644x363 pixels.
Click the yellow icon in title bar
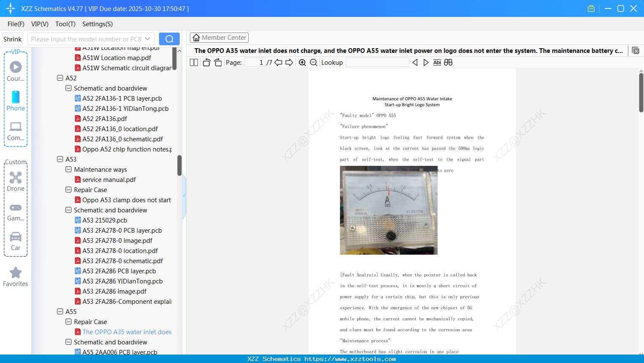(591, 8)
